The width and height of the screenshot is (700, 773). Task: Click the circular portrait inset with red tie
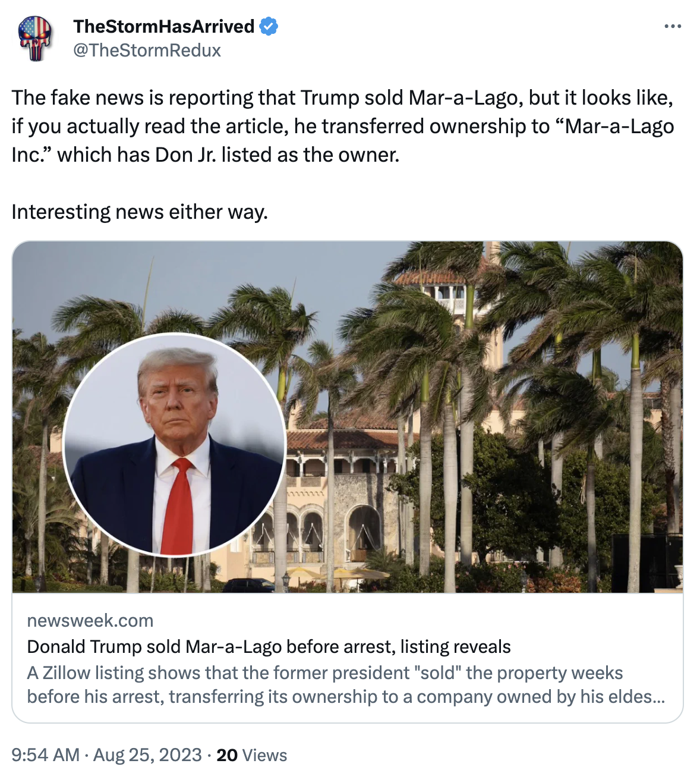(x=175, y=444)
